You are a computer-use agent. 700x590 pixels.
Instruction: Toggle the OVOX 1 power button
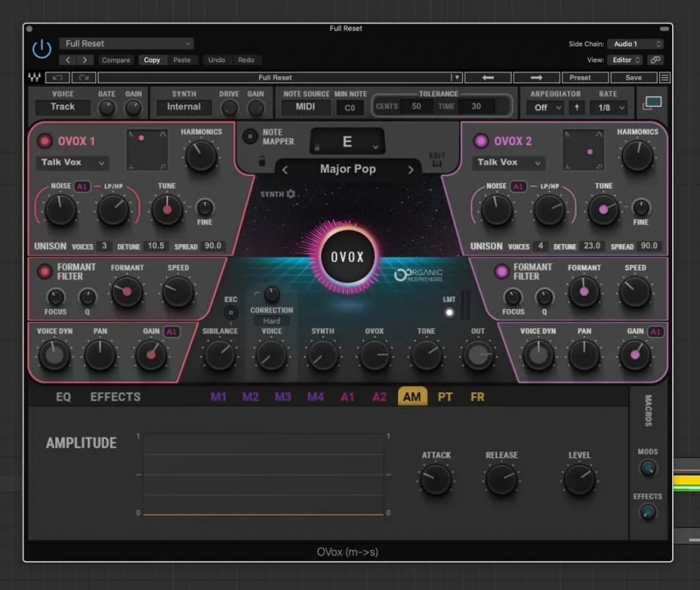[x=45, y=141]
